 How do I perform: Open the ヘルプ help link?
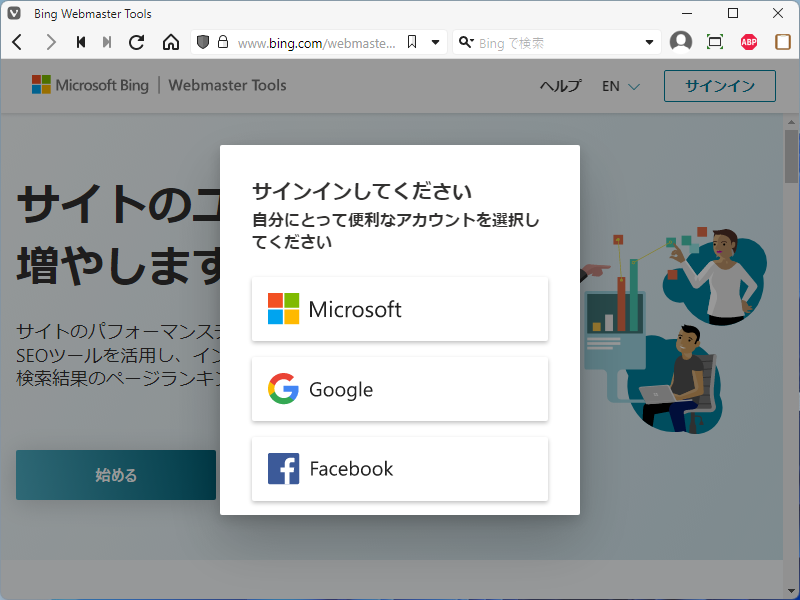click(560, 86)
